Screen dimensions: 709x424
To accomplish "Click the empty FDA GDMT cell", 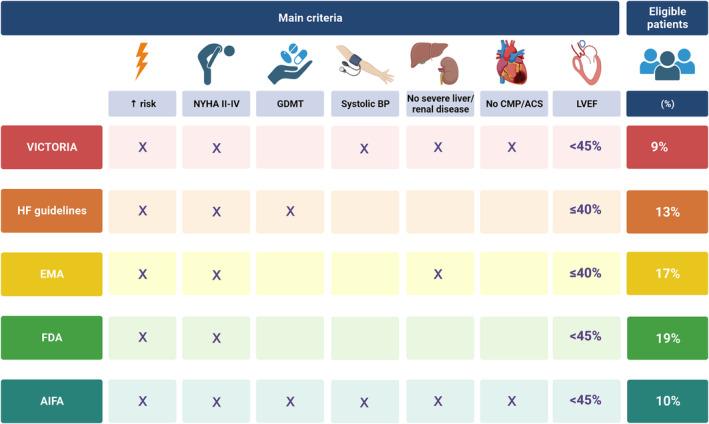I will pos(290,337).
